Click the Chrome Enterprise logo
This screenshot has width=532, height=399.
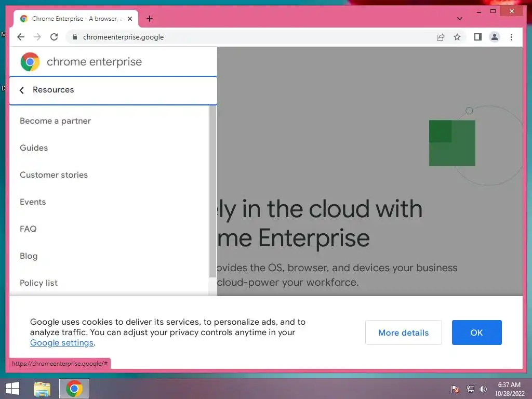81,62
